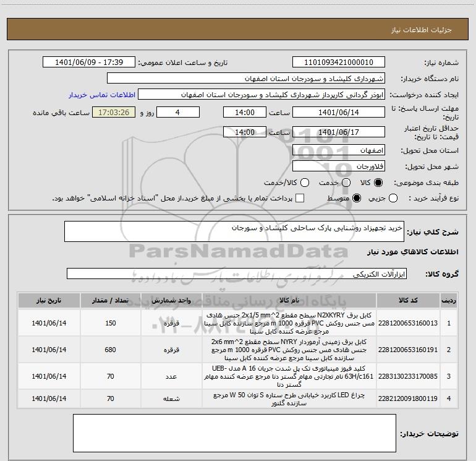Click the delivery city field 'فلاورجان'
The image size is (476, 461).
pos(339,166)
